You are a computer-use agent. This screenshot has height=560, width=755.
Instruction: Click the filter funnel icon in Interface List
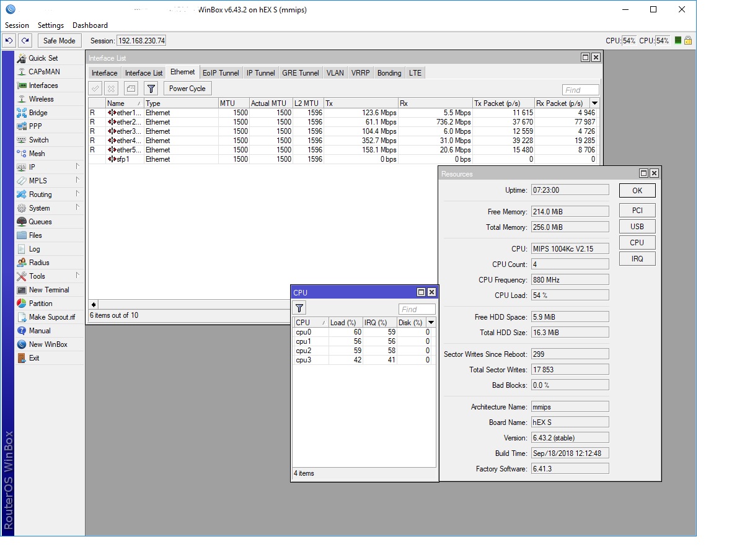click(151, 89)
